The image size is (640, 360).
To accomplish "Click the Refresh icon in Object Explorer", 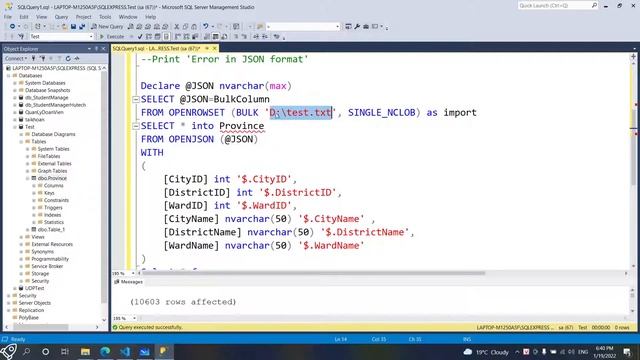I will (x=68, y=59).
